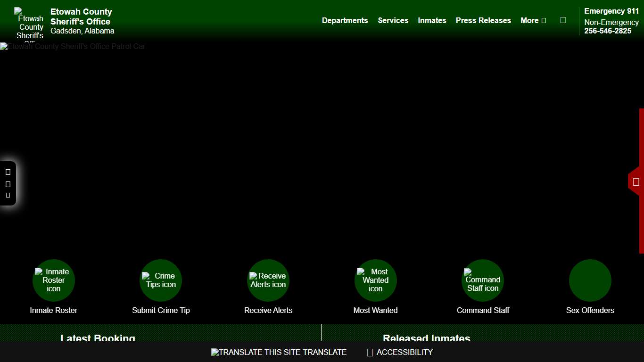Open the Departments menu
644x362 pixels.
[x=345, y=21]
